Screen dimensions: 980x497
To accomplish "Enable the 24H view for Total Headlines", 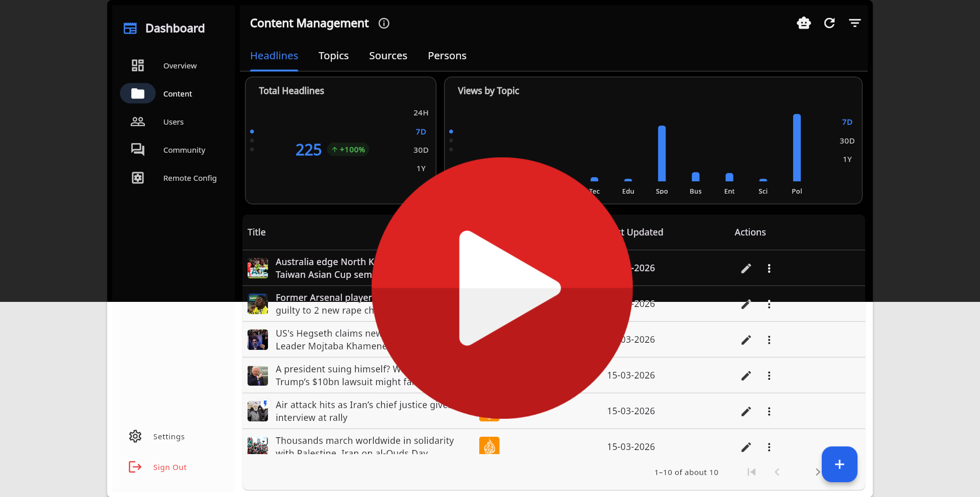I will coord(421,112).
